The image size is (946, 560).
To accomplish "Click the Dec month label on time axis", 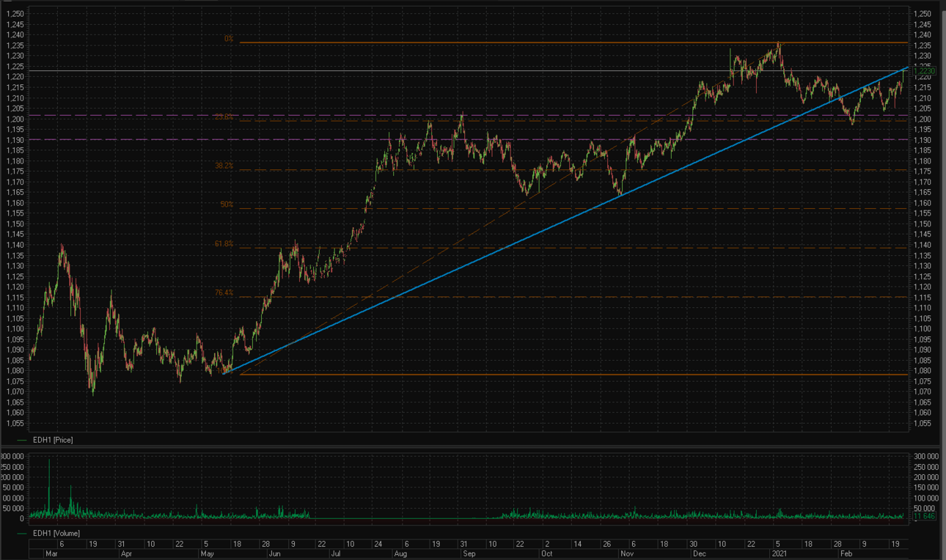I will (700, 554).
